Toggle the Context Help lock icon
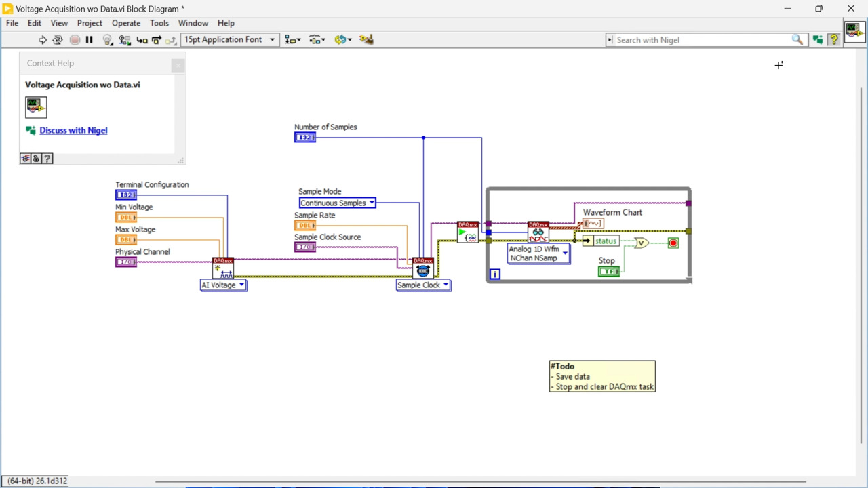The width and height of the screenshot is (868, 488). [36, 159]
